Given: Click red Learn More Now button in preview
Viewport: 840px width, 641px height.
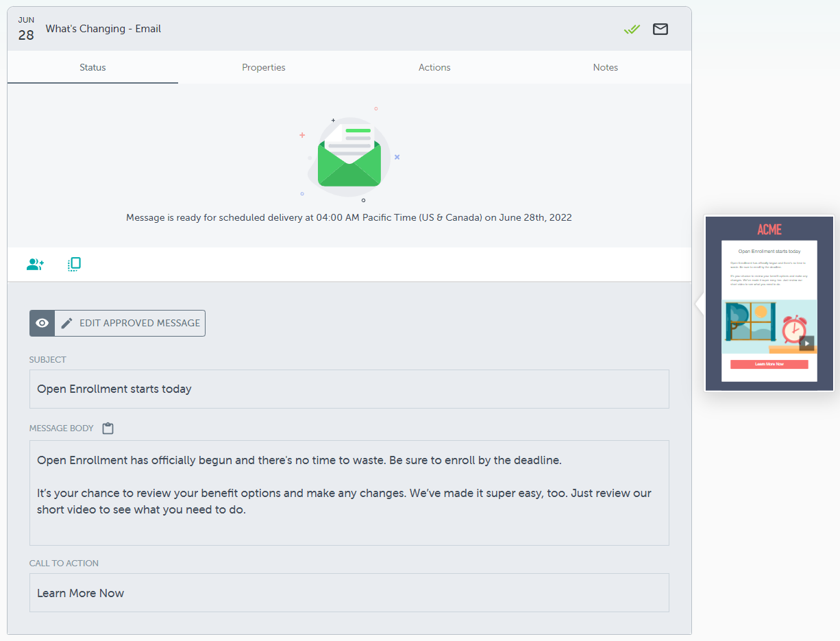Looking at the screenshot, I should click(x=769, y=364).
